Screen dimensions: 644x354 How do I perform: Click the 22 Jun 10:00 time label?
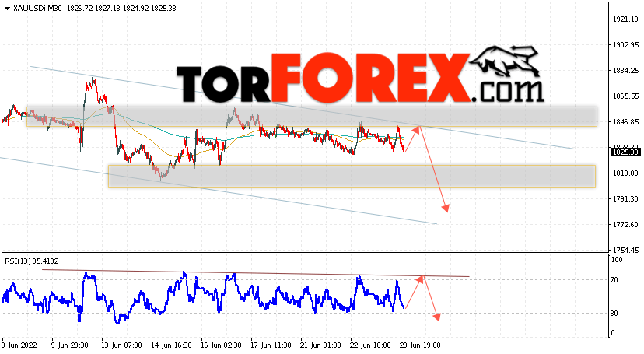point(370,345)
